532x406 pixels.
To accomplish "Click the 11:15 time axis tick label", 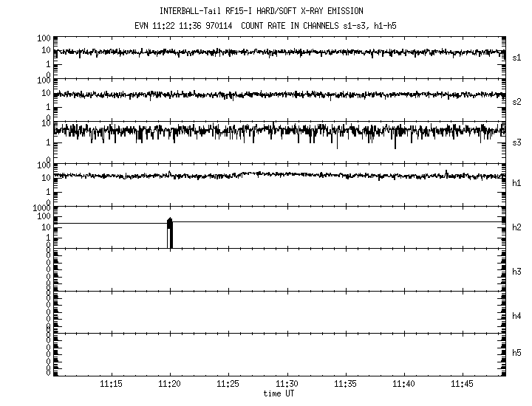I will point(112,385).
